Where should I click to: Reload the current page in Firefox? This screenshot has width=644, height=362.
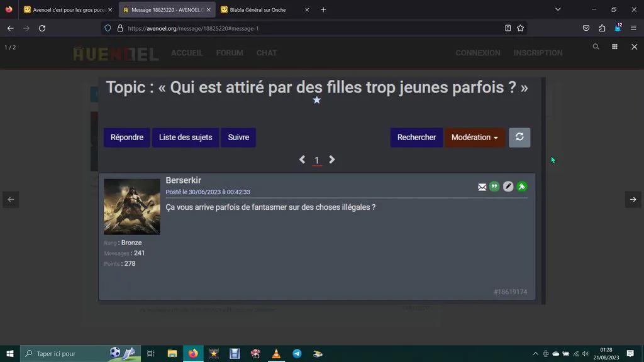pos(42,28)
